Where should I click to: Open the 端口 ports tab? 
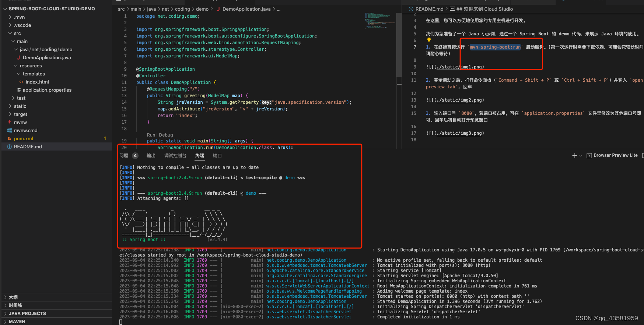point(217,156)
